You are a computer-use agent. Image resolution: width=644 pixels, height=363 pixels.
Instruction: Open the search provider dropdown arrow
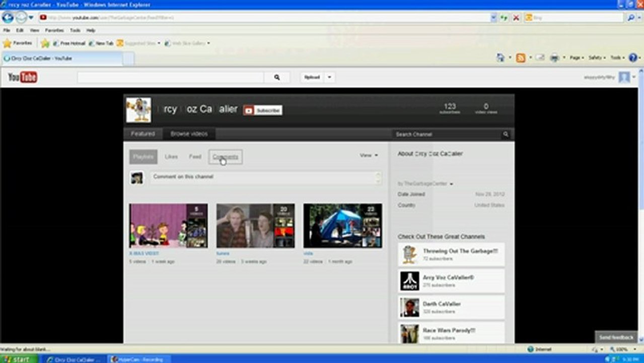(638, 18)
